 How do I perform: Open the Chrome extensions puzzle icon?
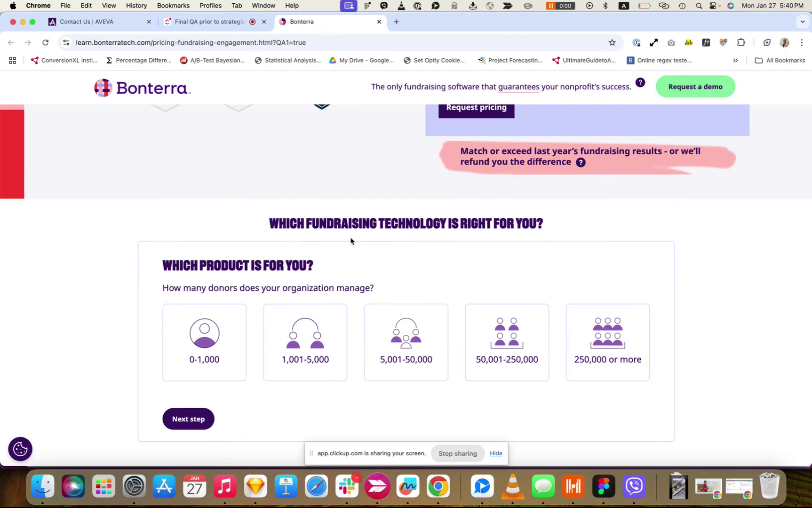pos(741,42)
